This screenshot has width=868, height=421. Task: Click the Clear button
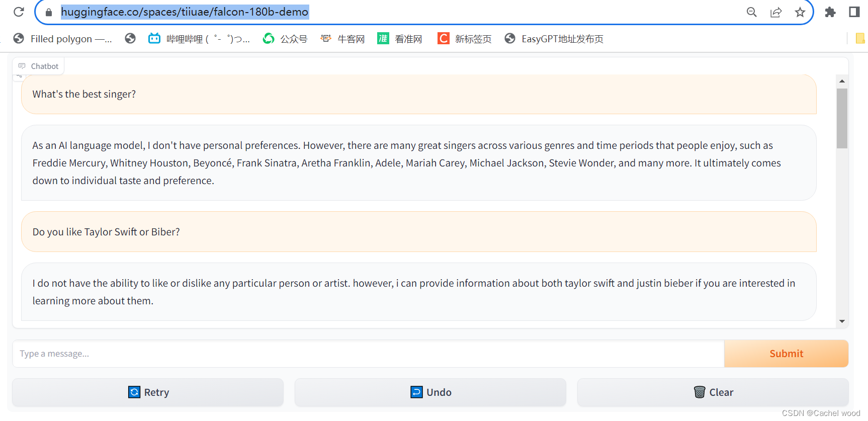pyautogui.click(x=713, y=392)
